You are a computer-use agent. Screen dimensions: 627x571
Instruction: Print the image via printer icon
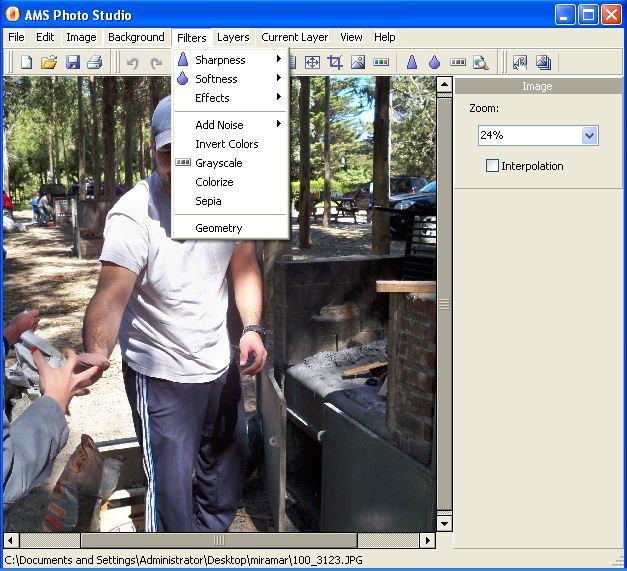[x=95, y=62]
